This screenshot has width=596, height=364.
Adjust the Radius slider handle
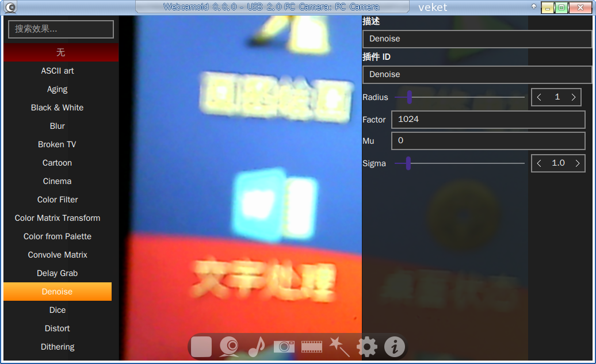point(410,97)
